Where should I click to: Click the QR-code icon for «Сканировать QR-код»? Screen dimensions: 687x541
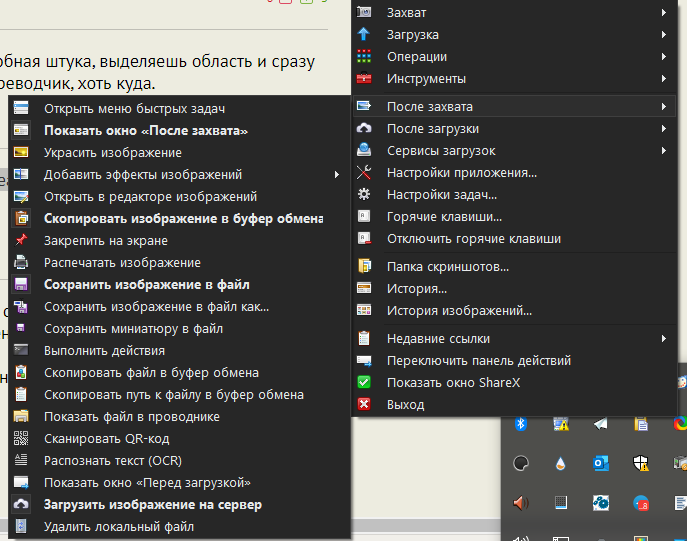pyautogui.click(x=21, y=438)
